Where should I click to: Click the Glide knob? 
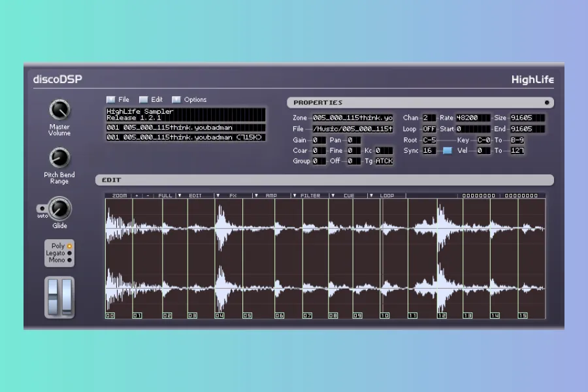(x=59, y=209)
